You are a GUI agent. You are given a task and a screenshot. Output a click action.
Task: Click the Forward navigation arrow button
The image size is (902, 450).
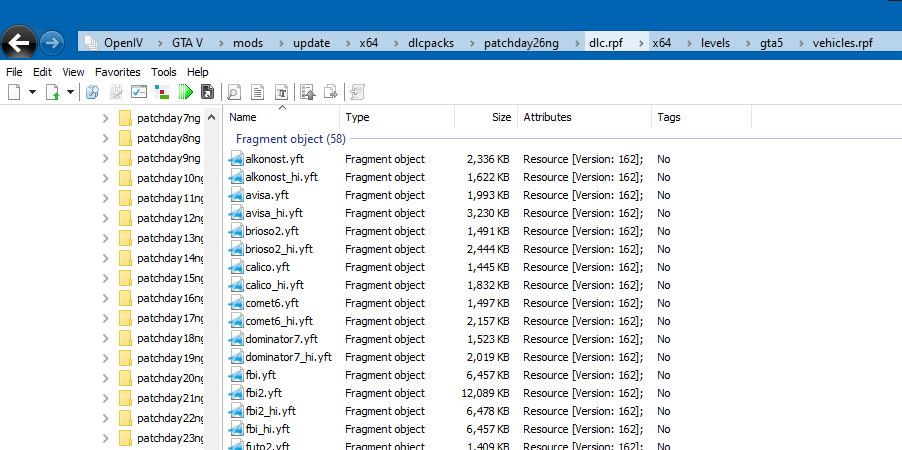52,43
